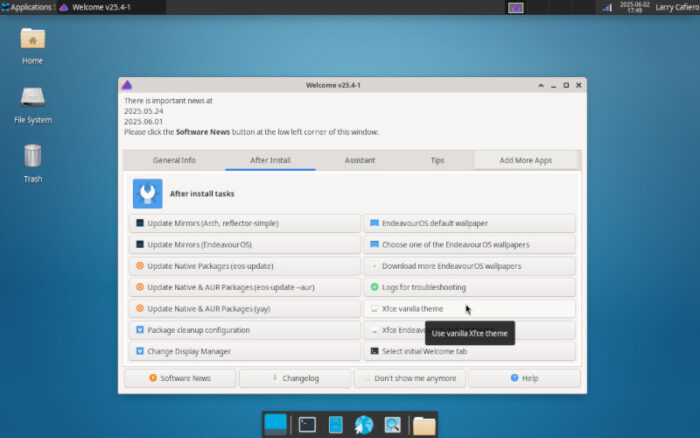700x438 pixels.
Task: Click Don't show me anymore
Action: click(x=409, y=378)
